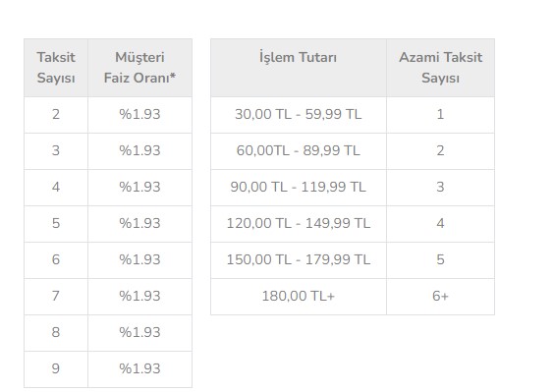Click installment count 6 in left table
Screen dimensions: 554x392
(56, 260)
